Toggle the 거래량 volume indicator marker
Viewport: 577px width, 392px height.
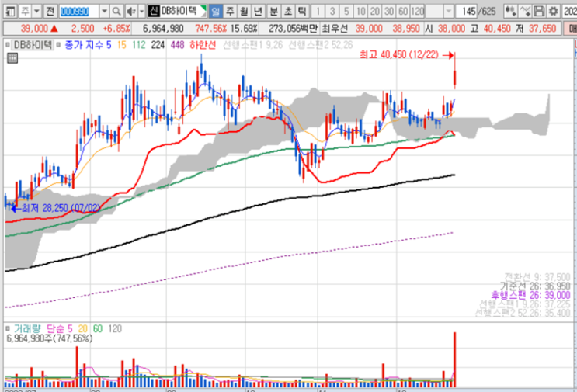click(8, 328)
